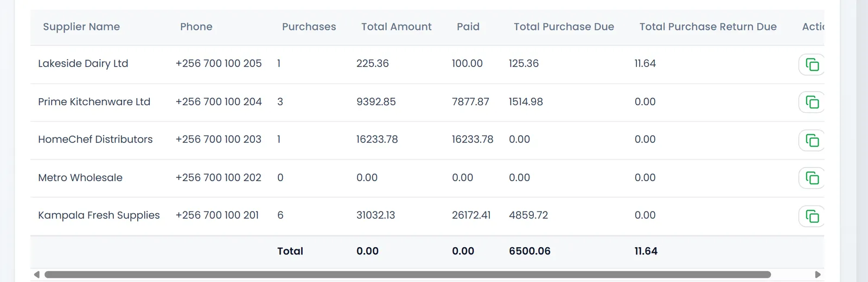Click total amount 9392.85

tap(376, 101)
